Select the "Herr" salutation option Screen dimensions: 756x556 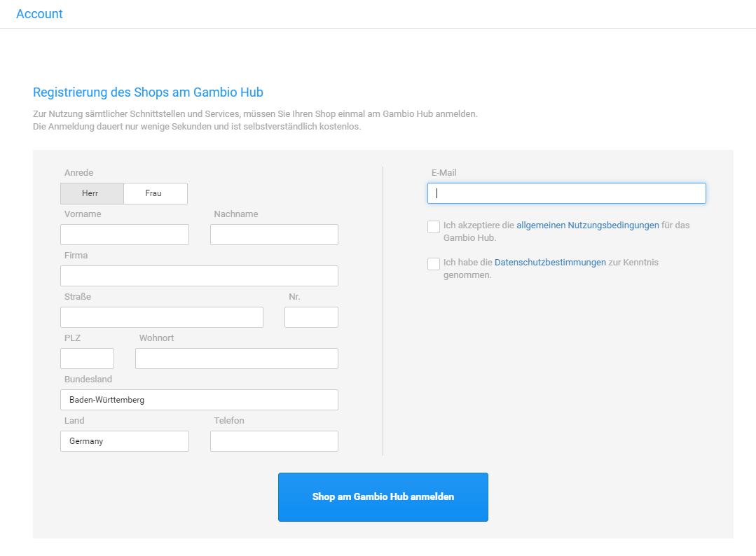91,193
